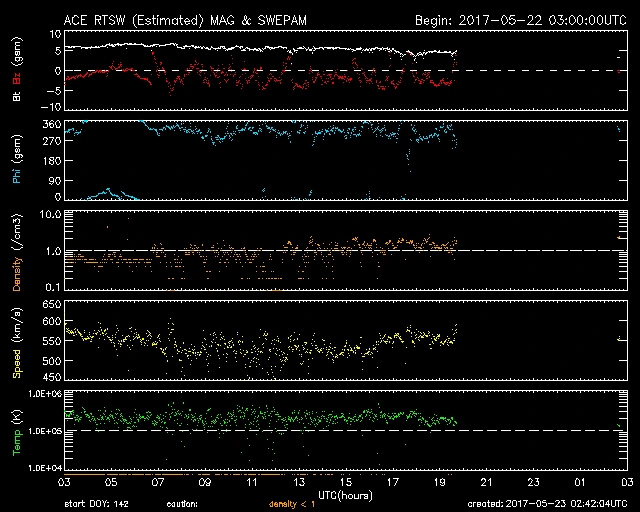This screenshot has width=640, height=512.
Task: Click the "09" hour label on time axis
Action: pos(205,482)
